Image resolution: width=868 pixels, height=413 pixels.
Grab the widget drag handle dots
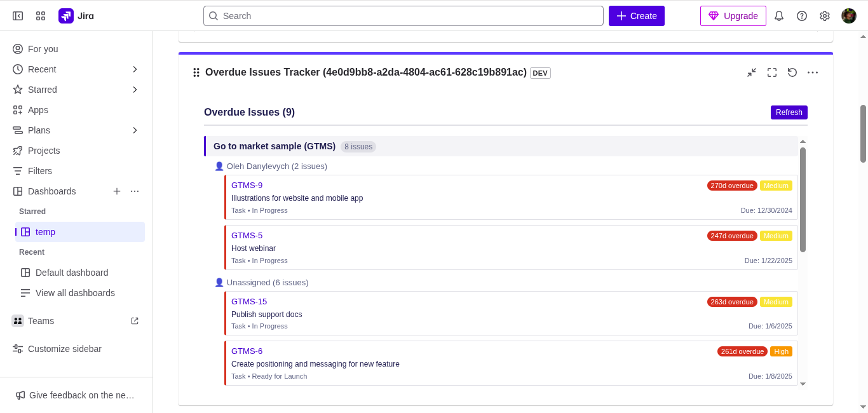point(196,72)
